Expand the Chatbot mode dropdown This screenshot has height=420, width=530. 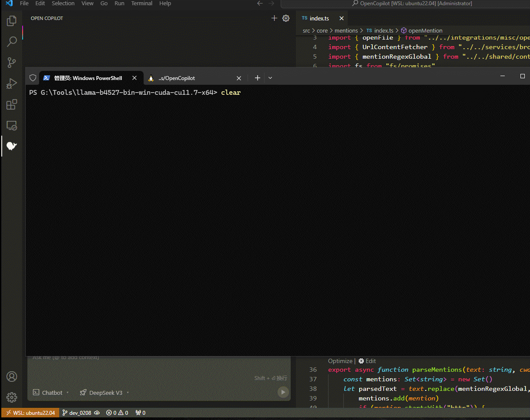51,393
